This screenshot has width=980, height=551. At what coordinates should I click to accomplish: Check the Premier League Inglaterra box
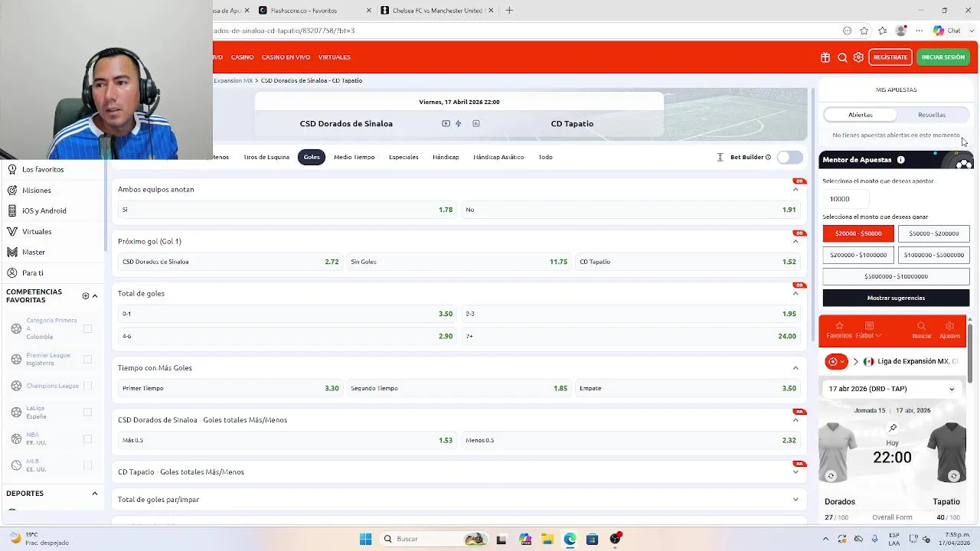[87, 359]
